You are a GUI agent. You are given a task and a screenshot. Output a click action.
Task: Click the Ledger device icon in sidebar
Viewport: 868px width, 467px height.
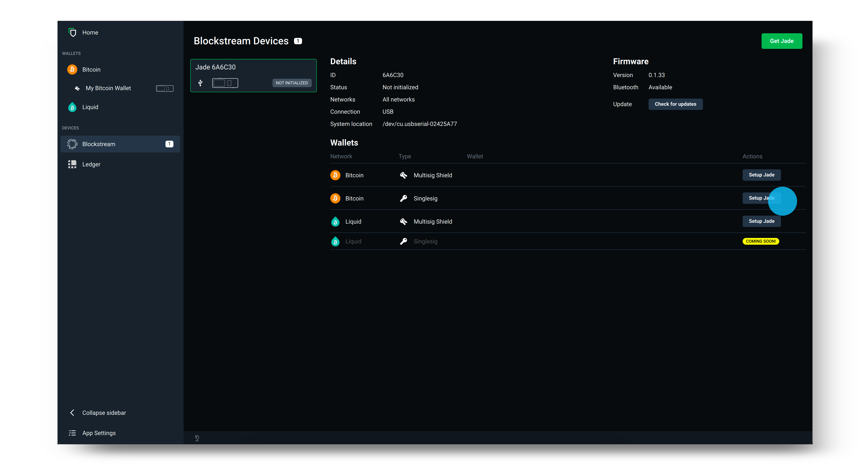[71, 164]
